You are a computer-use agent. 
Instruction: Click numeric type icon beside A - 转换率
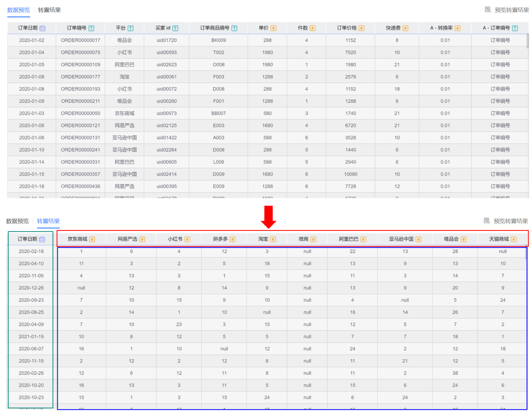(x=457, y=28)
